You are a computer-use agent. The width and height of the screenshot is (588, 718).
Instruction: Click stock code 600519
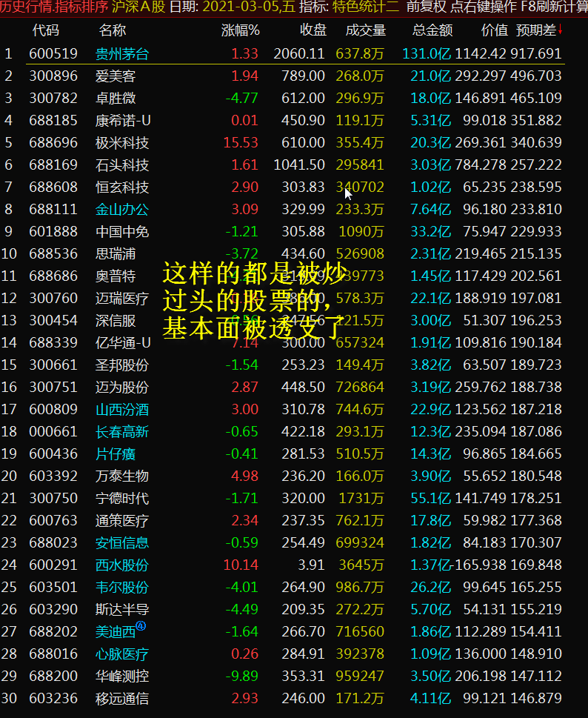(x=53, y=53)
